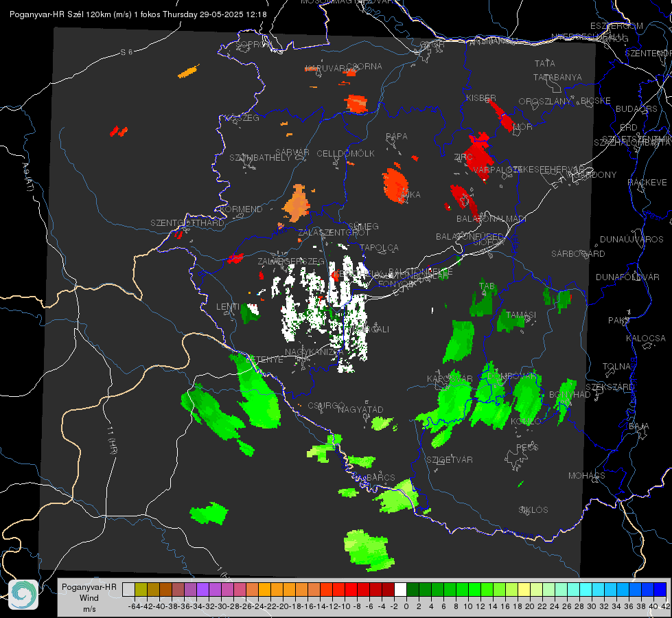Click the 'GARDONY' label
The width and height of the screenshot is (672, 618).
coord(596,174)
